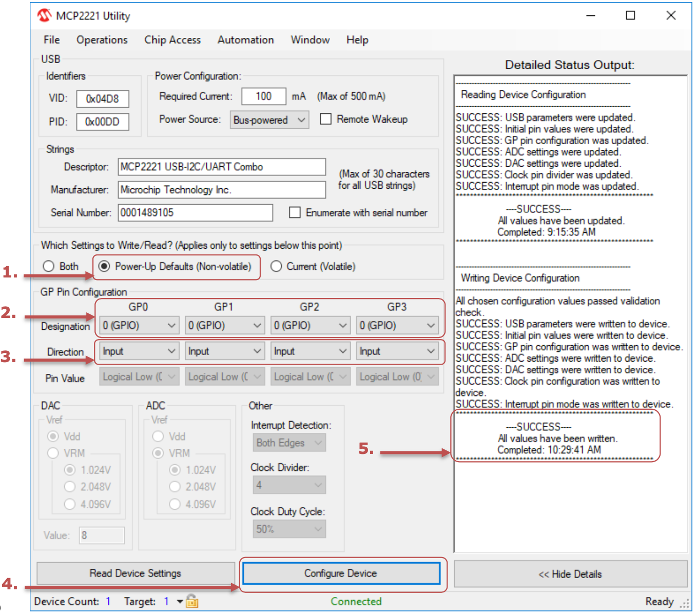697x616 pixels.
Task: Click the PID input field
Action: (x=103, y=122)
